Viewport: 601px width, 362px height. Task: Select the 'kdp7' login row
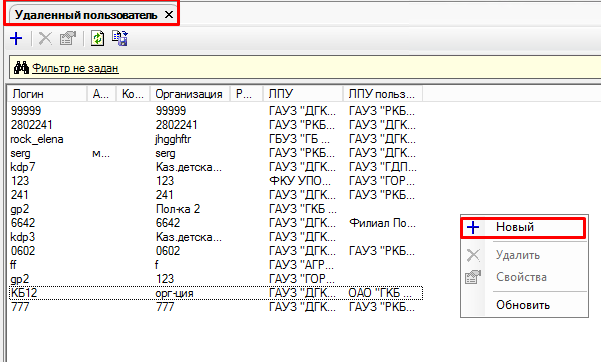pyautogui.click(x=215, y=167)
